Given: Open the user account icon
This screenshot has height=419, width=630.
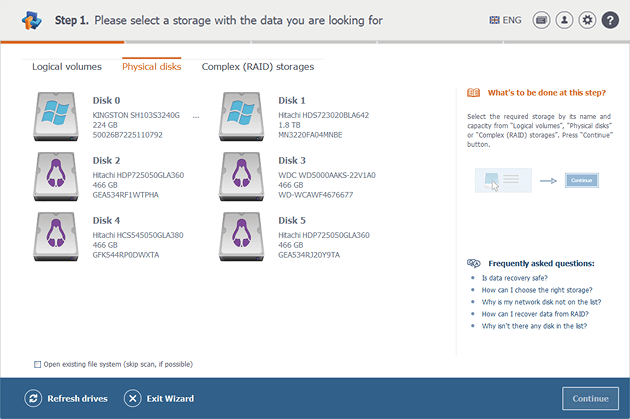Looking at the screenshot, I should click(564, 20).
